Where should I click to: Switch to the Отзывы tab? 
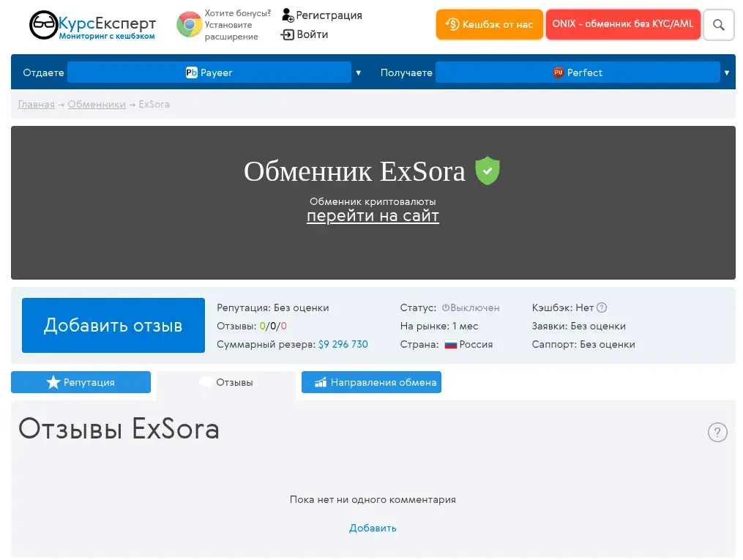point(226,382)
